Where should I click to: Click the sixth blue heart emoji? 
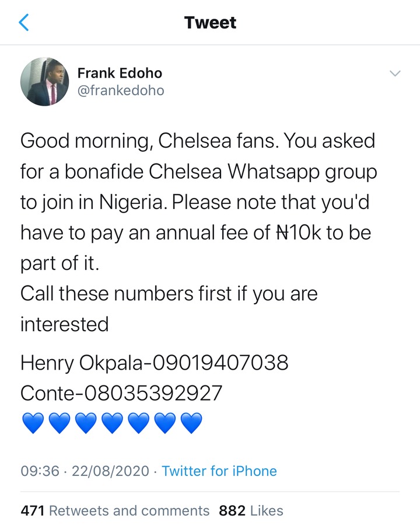[x=164, y=423]
